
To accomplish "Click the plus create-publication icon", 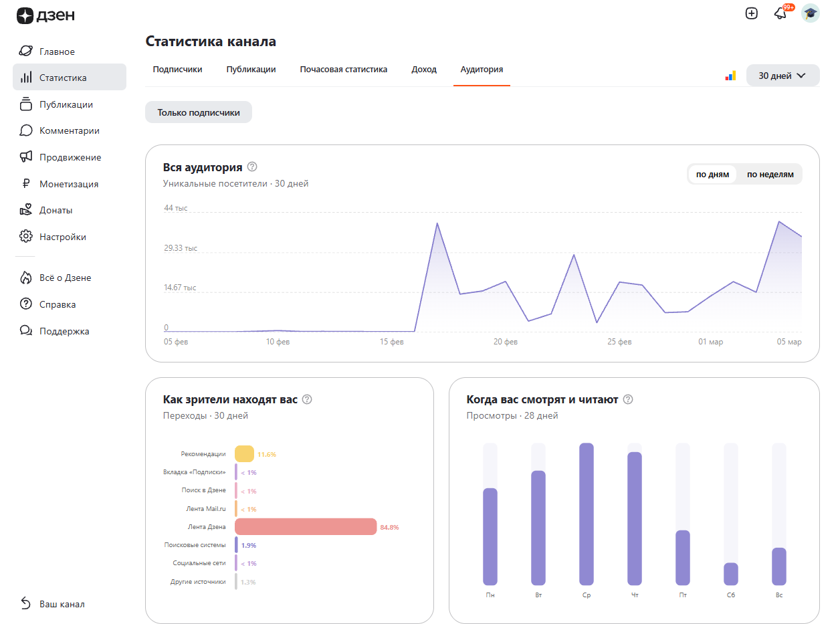I will 752,13.
